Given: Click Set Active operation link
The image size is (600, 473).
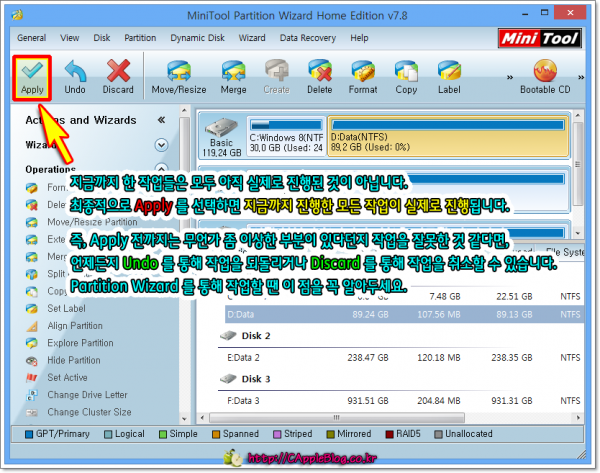Looking at the screenshot, I should tap(67, 378).
